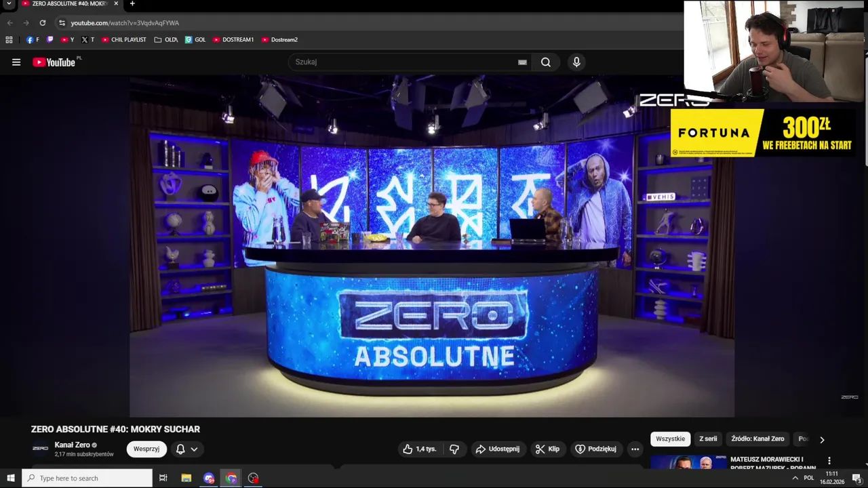Select the Źródło: Kanał Zero chip
This screenshot has width=868, height=488.
click(x=757, y=439)
